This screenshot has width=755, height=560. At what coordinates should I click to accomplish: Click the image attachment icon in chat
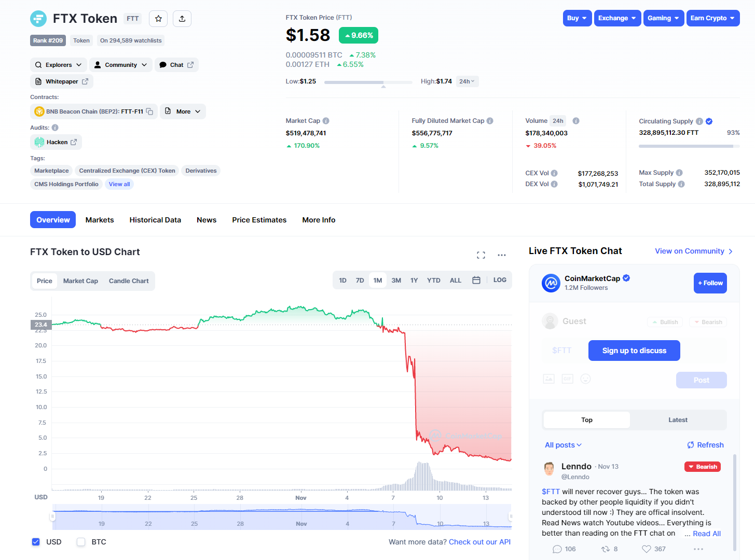pyautogui.click(x=549, y=379)
